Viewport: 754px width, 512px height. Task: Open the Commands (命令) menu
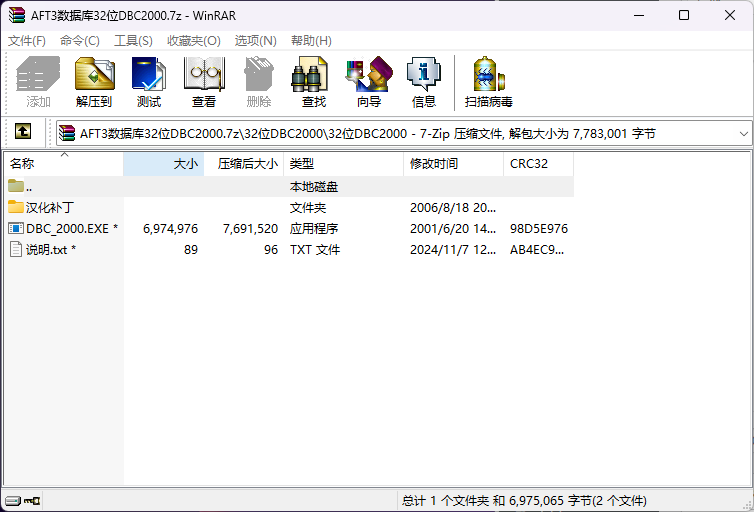click(x=80, y=41)
